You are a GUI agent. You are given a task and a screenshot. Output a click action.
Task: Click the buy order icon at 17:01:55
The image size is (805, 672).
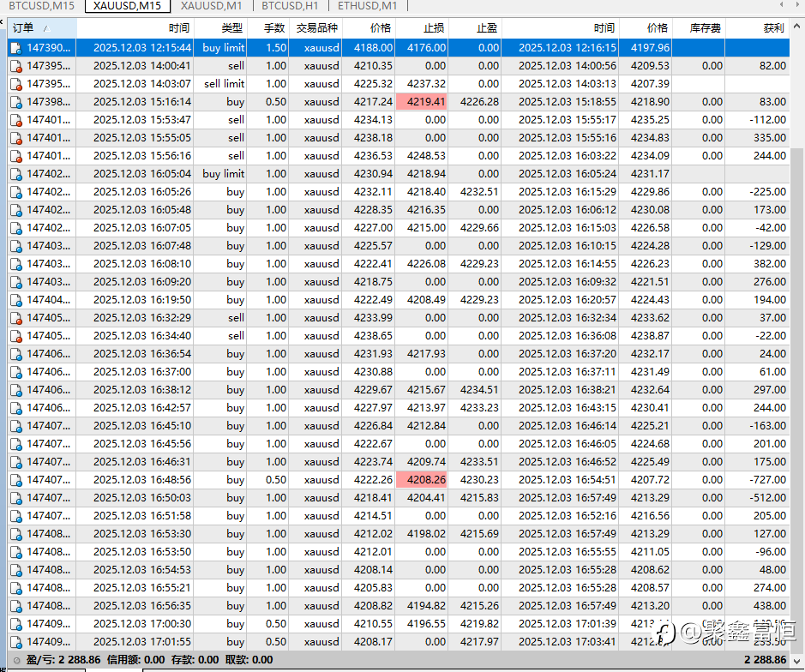click(16, 642)
